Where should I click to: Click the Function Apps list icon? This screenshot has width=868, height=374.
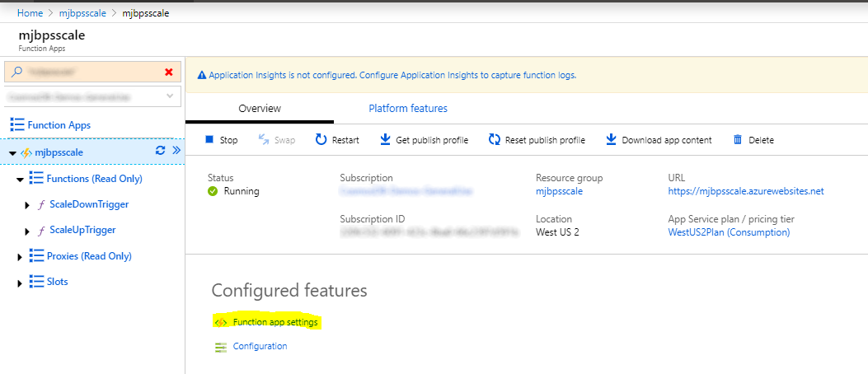point(17,125)
